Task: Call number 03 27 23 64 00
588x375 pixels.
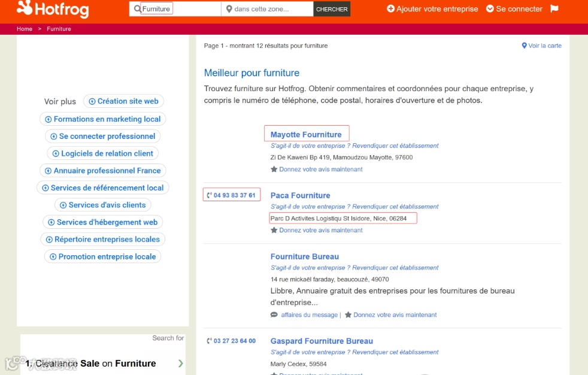Action: (x=234, y=341)
